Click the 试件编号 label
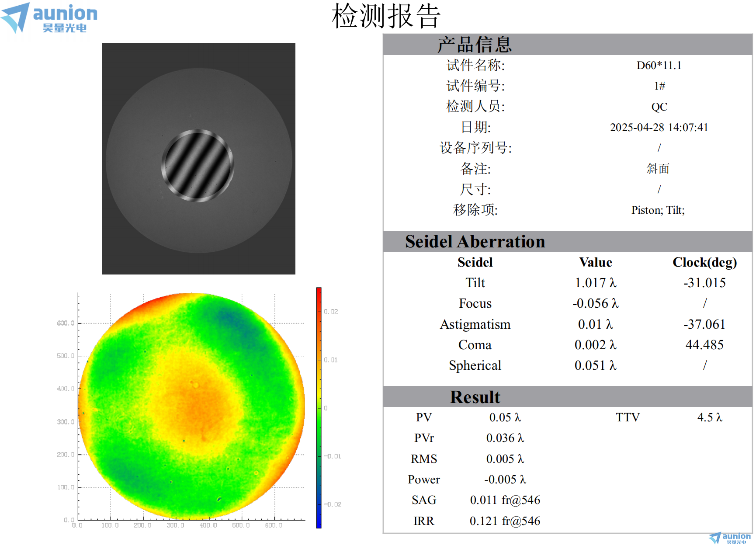756x549 pixels. (x=475, y=86)
